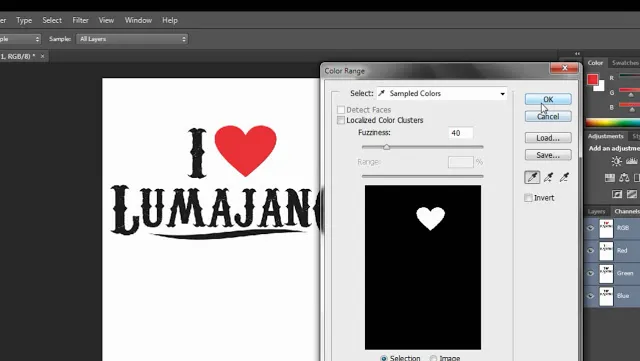Open the sample size dropdown in options bar
Viewport: 640px width, 361px height.
[x=19, y=39]
